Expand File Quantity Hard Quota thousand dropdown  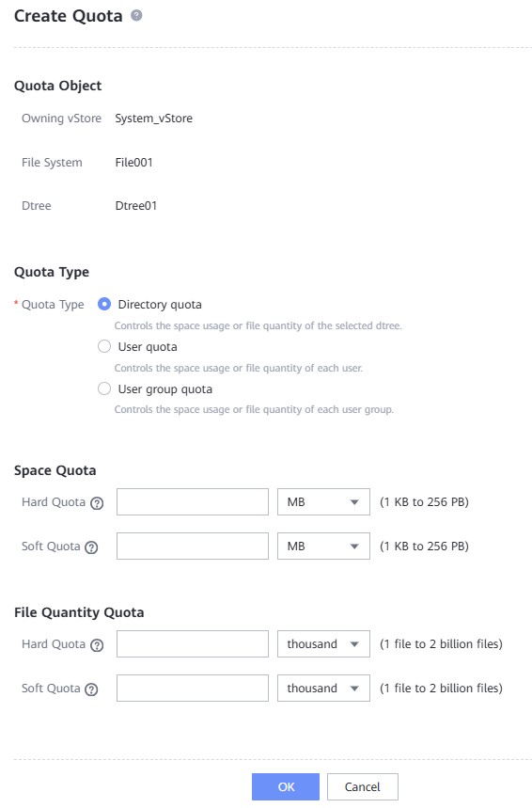(x=323, y=644)
